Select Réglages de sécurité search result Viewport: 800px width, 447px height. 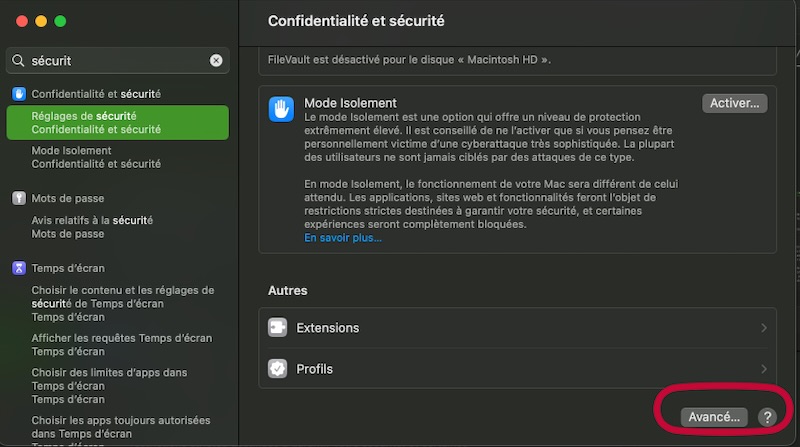(x=117, y=123)
